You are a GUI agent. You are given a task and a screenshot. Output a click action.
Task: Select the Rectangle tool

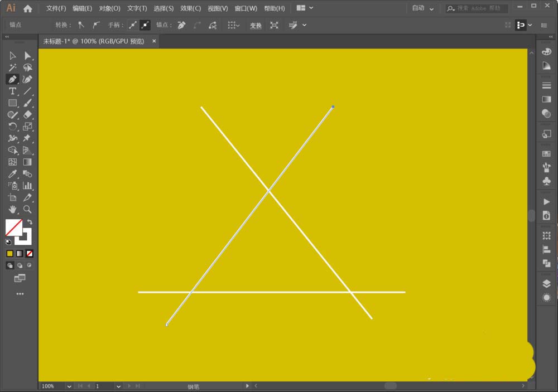point(12,103)
